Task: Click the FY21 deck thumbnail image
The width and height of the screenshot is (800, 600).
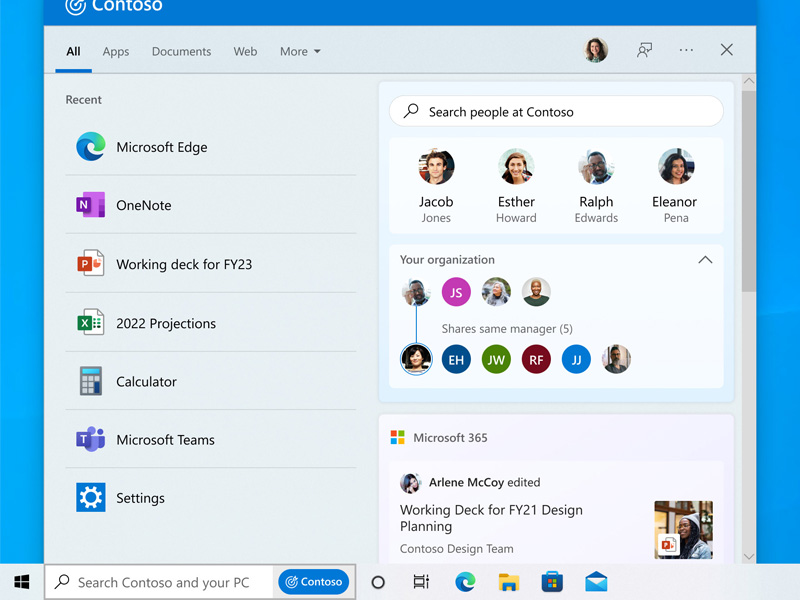Action: [x=683, y=530]
